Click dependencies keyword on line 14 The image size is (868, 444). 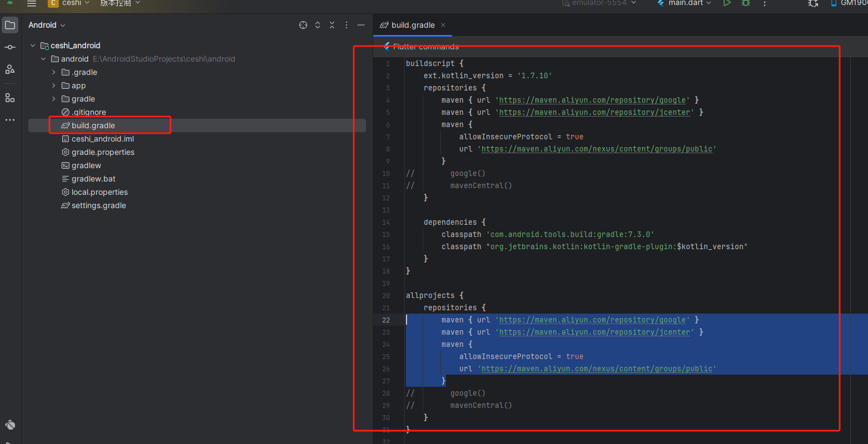(450, 222)
